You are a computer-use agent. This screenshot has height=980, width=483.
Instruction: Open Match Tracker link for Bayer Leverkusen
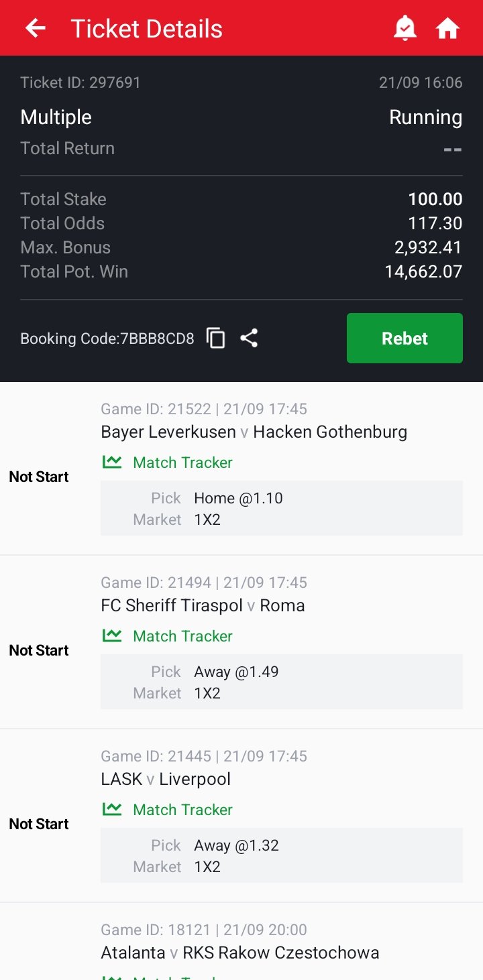pos(182,463)
